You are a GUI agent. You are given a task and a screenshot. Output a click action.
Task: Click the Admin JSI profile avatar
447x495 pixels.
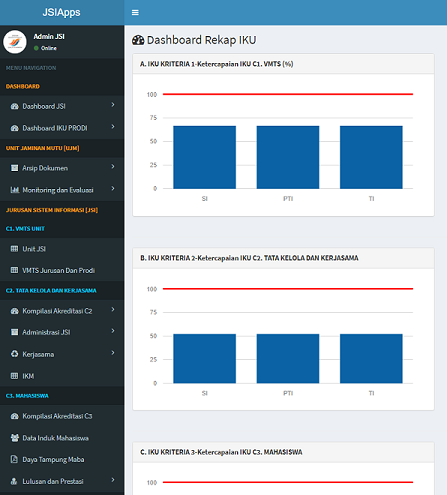click(x=15, y=42)
